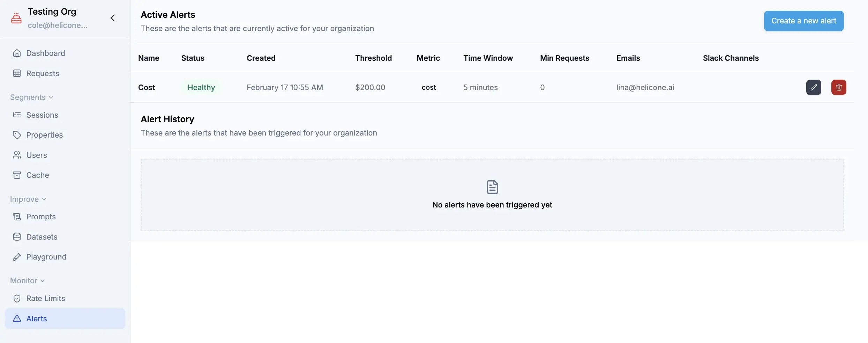
Task: Open the Prompts page
Action: (65, 217)
